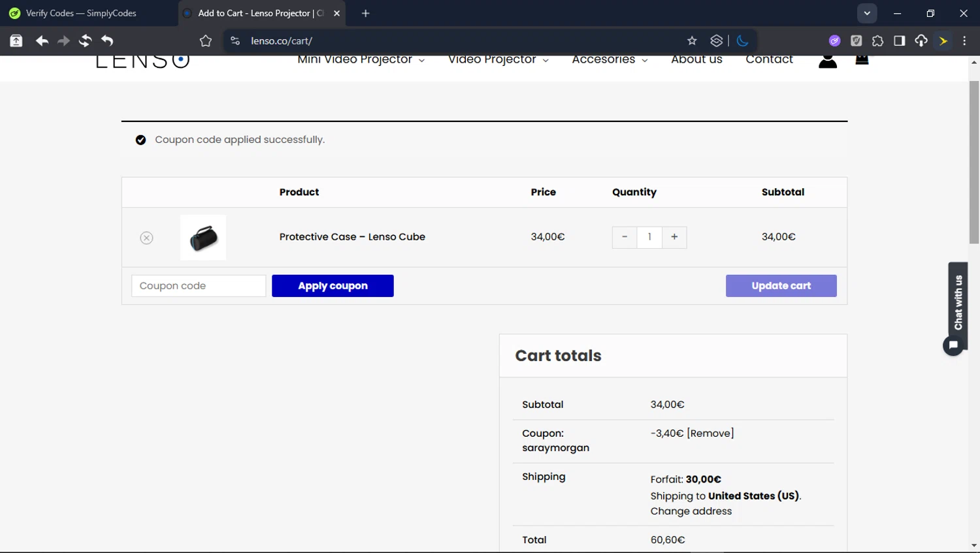Open the gray square extension icon
The image size is (980, 553).
pyautogui.click(x=856, y=40)
